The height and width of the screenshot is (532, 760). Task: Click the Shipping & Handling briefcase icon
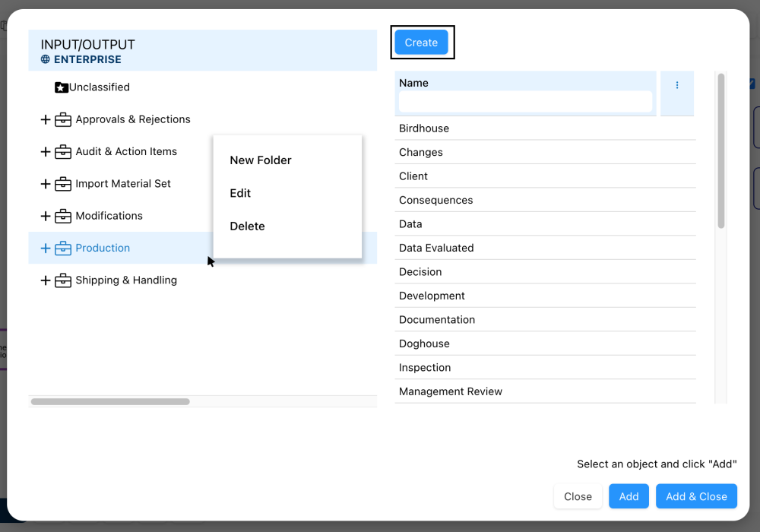(63, 280)
